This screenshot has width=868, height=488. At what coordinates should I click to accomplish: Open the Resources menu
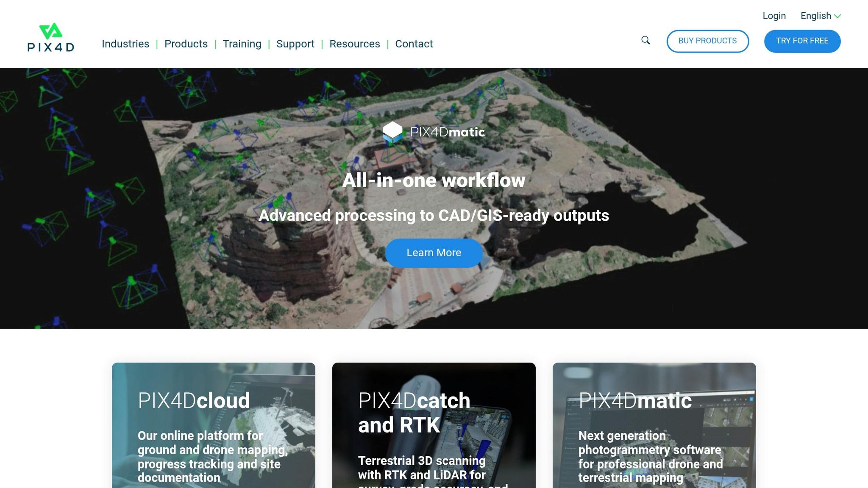point(354,44)
